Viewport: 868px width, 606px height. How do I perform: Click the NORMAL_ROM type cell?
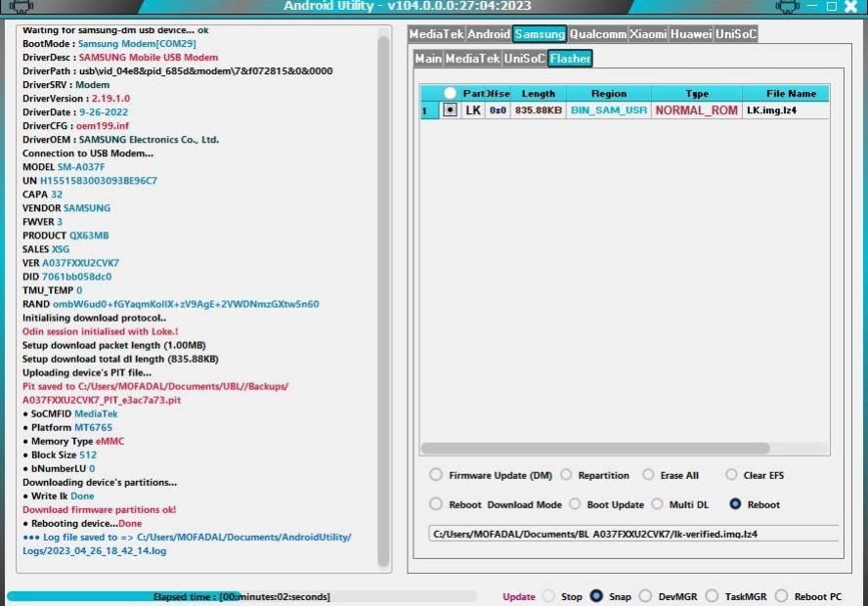tap(697, 110)
